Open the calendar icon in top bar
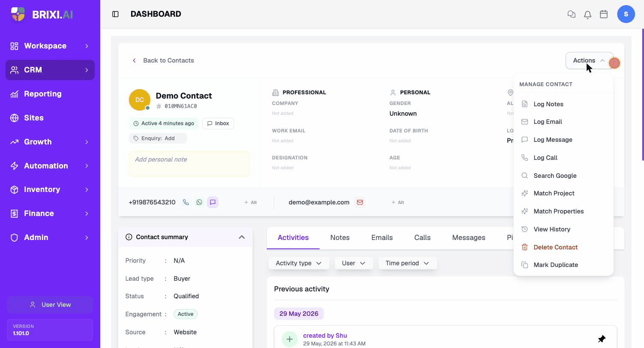Viewport: 644px width, 348px height. coord(604,14)
